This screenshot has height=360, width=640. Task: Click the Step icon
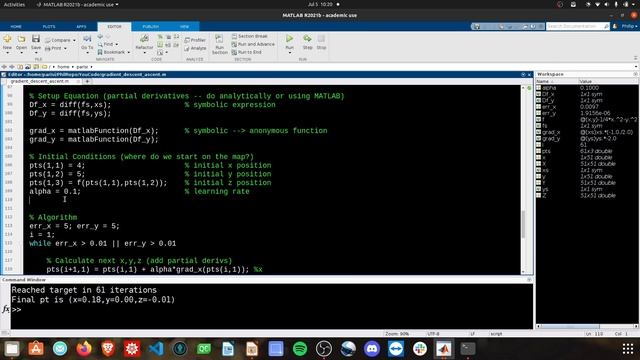pyautogui.click(x=307, y=39)
